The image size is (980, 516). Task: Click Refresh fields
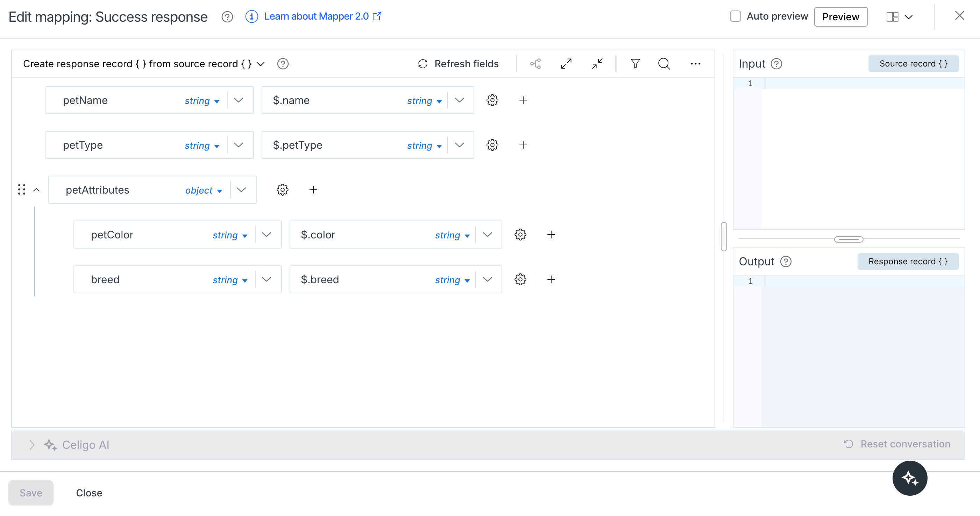[x=458, y=64]
